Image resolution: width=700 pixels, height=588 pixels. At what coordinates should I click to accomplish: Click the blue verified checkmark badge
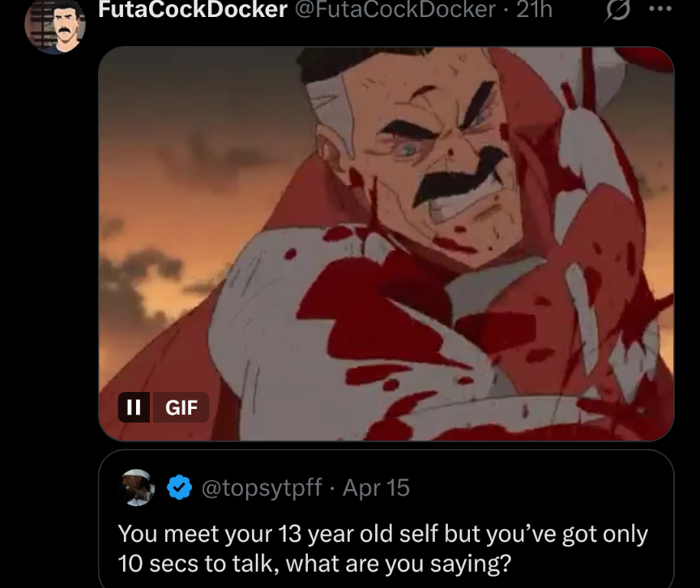pos(180,488)
